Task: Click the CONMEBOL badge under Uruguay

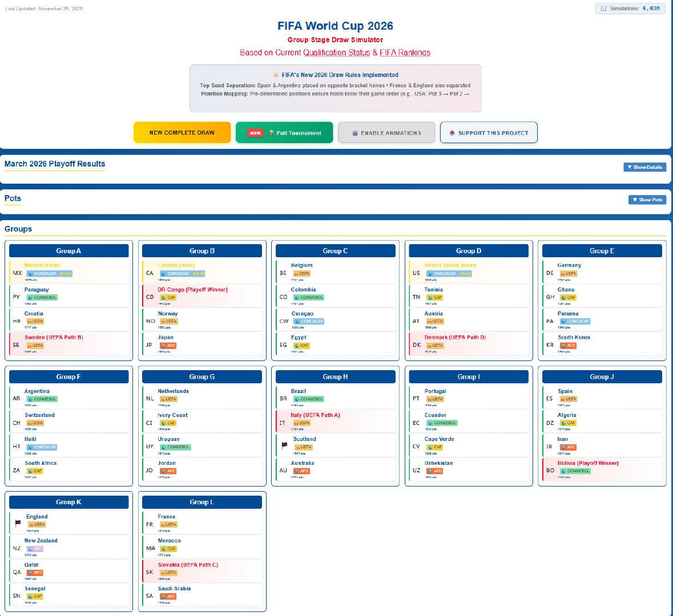Action: coord(175,447)
